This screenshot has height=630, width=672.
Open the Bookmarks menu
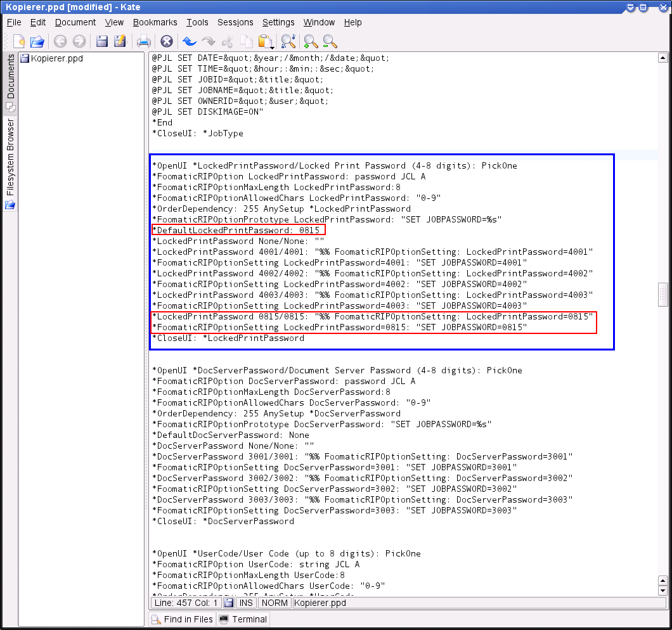pos(155,22)
